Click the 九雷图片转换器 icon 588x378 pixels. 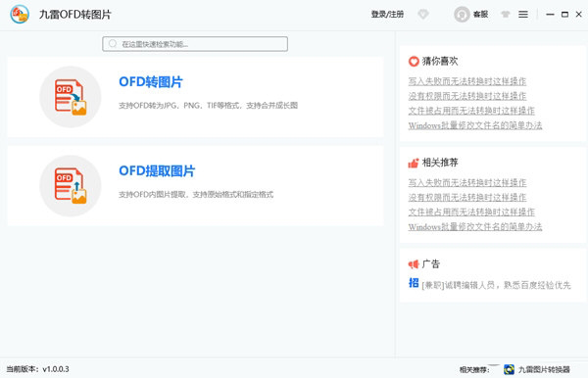tap(509, 369)
